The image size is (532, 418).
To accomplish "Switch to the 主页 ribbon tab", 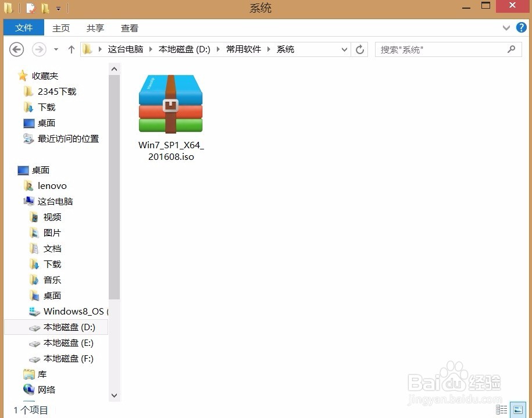I will (61, 28).
